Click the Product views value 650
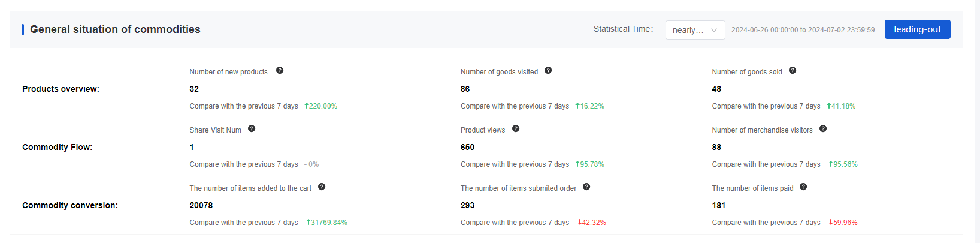This screenshot has height=243, width=980. coord(467,147)
